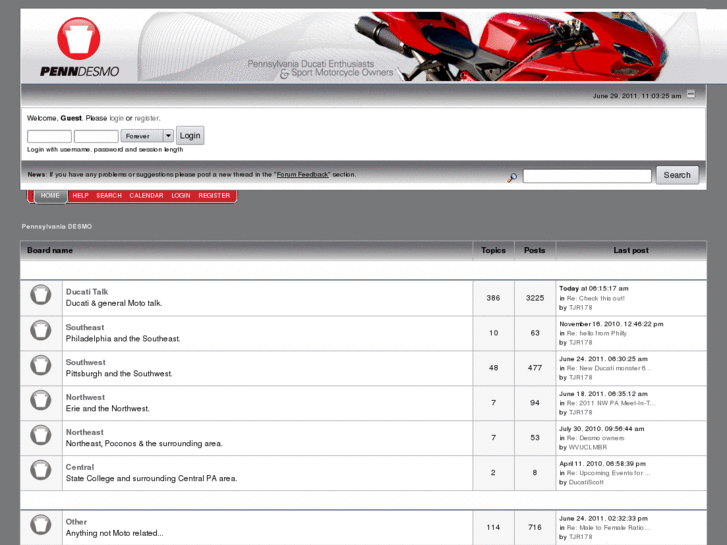Open the CALENDAR menu item
The image size is (727, 545).
[x=147, y=196]
